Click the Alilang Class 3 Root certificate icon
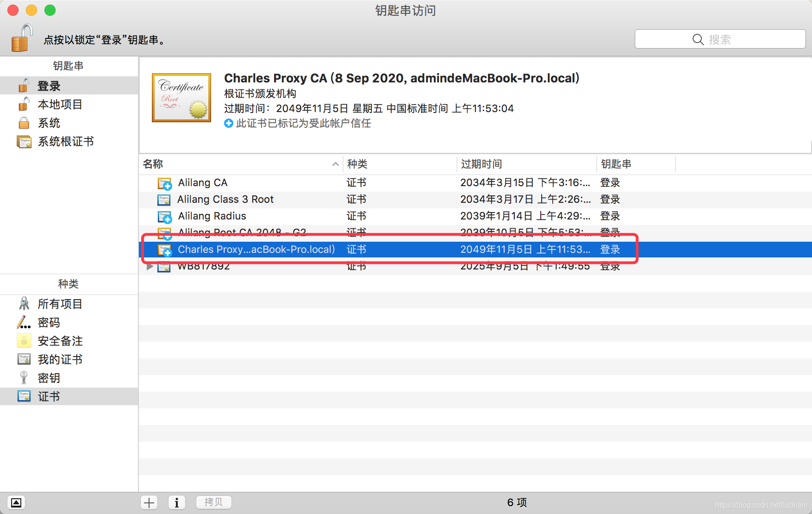812x514 pixels. click(x=164, y=200)
